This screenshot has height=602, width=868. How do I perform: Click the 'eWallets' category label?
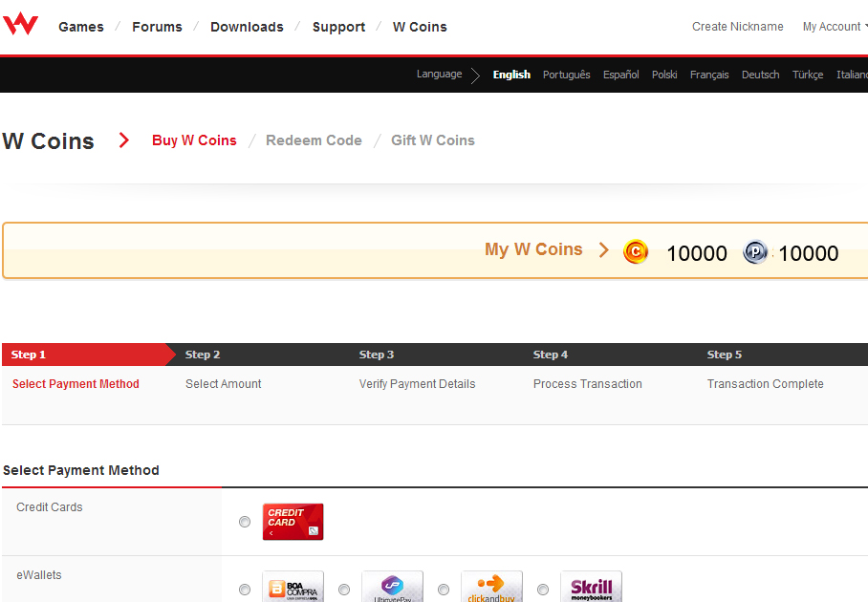[39, 575]
